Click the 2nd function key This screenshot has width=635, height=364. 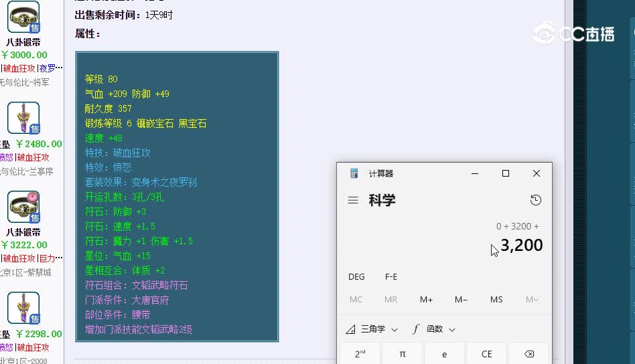pyautogui.click(x=360, y=354)
